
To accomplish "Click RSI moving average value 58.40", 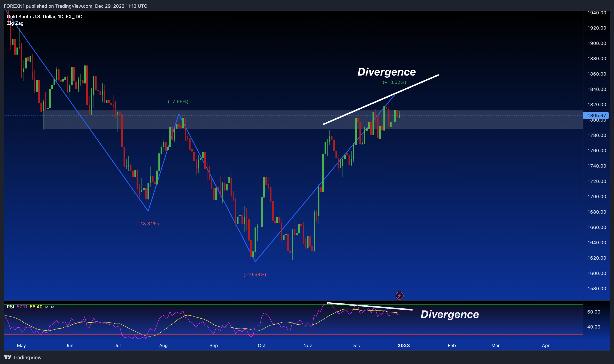I will tap(36, 307).
